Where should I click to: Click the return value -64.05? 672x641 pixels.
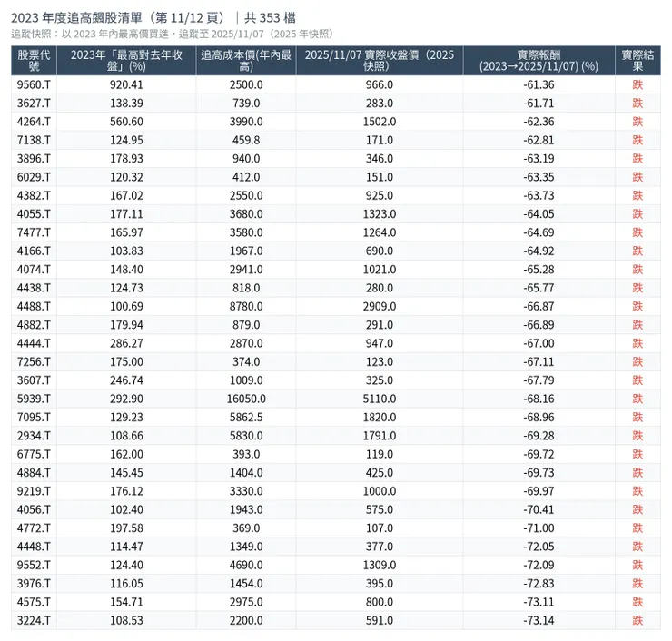click(x=539, y=213)
